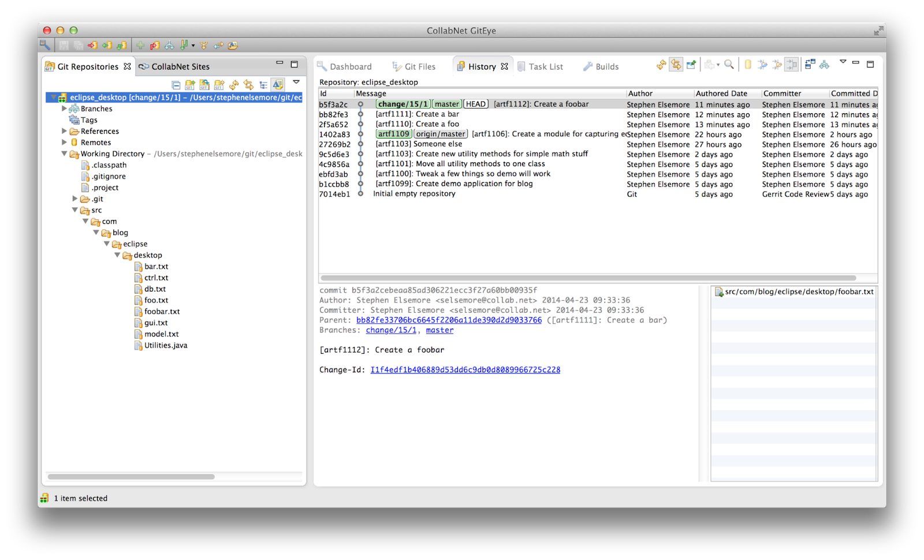This screenshot has height=560, width=924.
Task: Open the Change-Id I1f4edf1b hash link
Action: pyautogui.click(x=465, y=369)
